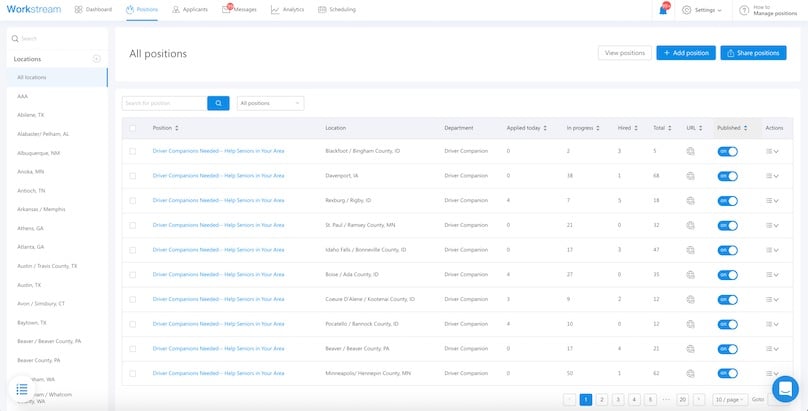Toggle Published switch for Rexburg / Rigby row
808x411 pixels.
(728, 201)
